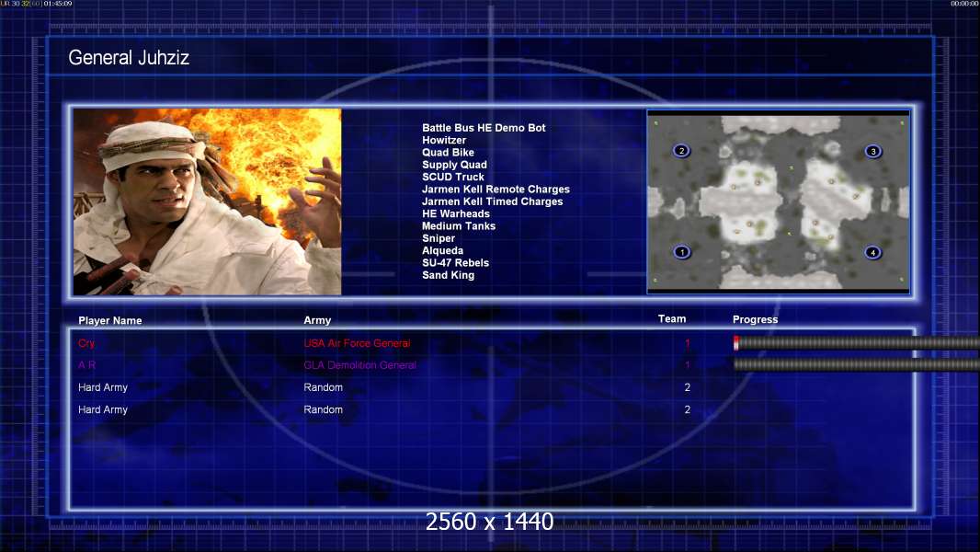Click Cry's loading progress bar
This screenshot has width=980, height=552.
(856, 342)
